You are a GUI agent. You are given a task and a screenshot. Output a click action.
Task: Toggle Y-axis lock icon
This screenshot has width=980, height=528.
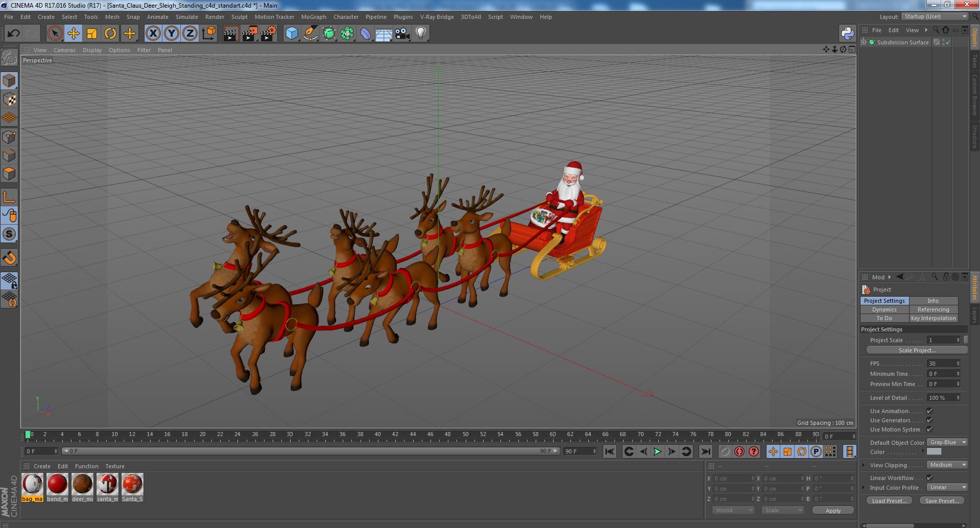pos(172,34)
